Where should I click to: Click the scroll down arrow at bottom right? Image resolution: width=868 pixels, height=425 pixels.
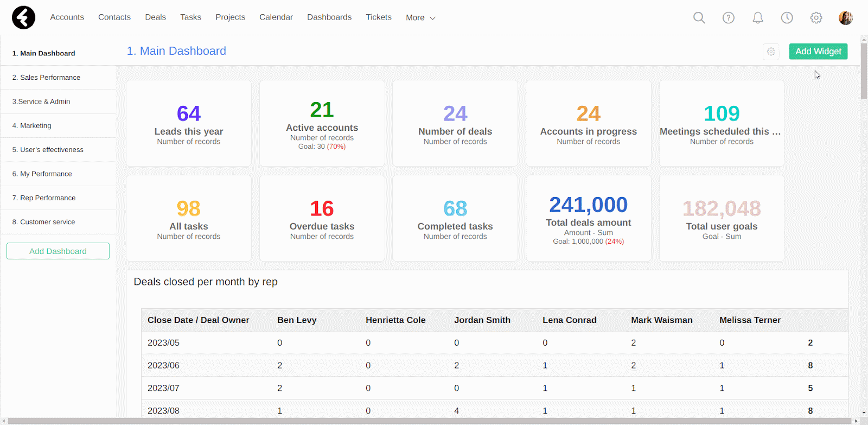pyautogui.click(x=864, y=414)
